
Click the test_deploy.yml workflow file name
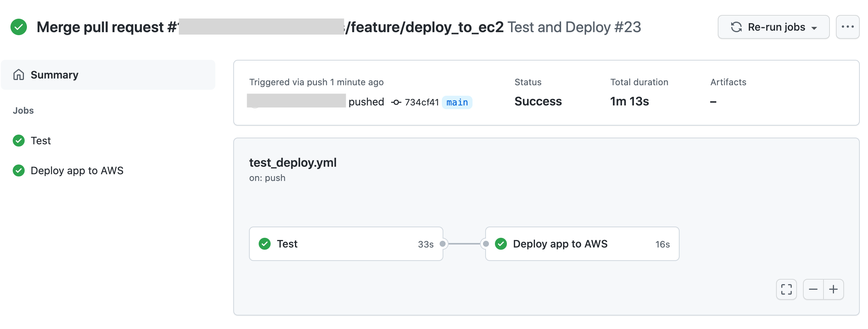pyautogui.click(x=293, y=163)
